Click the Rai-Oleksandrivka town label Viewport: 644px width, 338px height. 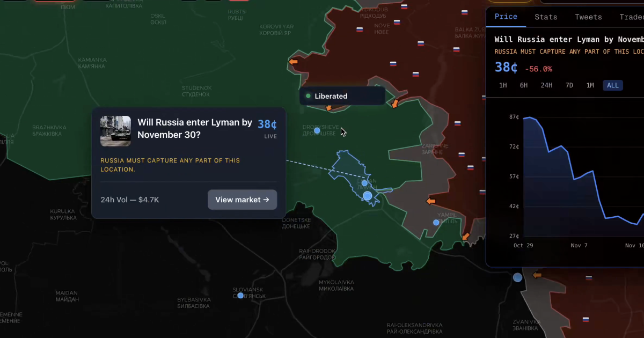414,329
